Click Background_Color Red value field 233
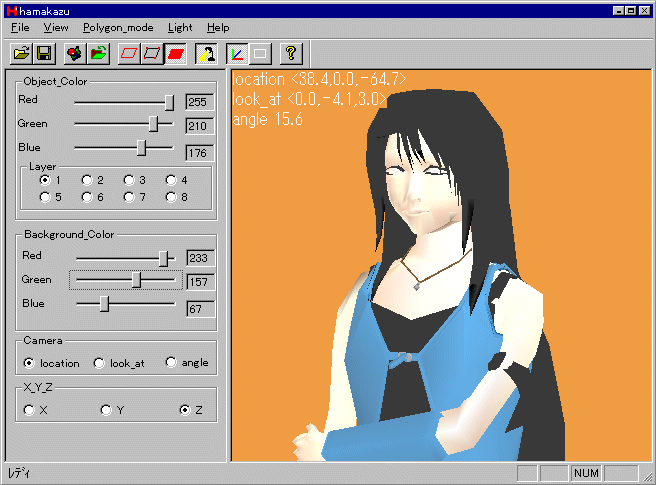The image size is (656, 485). point(201,258)
